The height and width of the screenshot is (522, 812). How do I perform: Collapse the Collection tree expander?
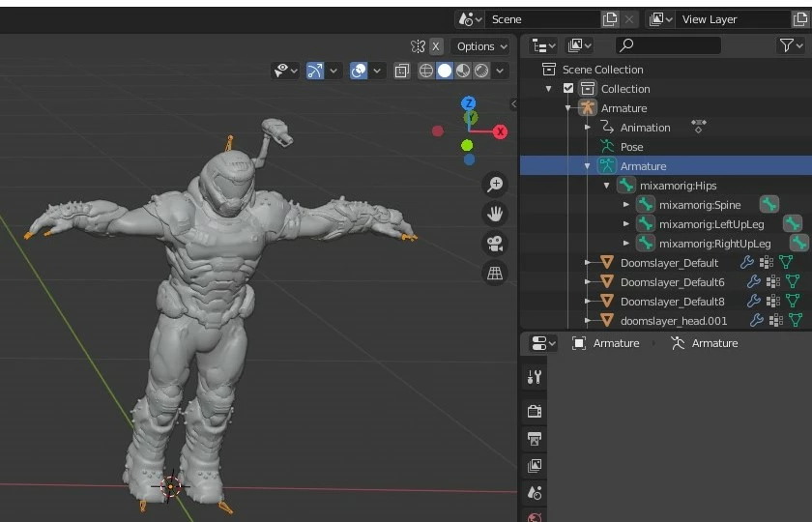pos(548,89)
